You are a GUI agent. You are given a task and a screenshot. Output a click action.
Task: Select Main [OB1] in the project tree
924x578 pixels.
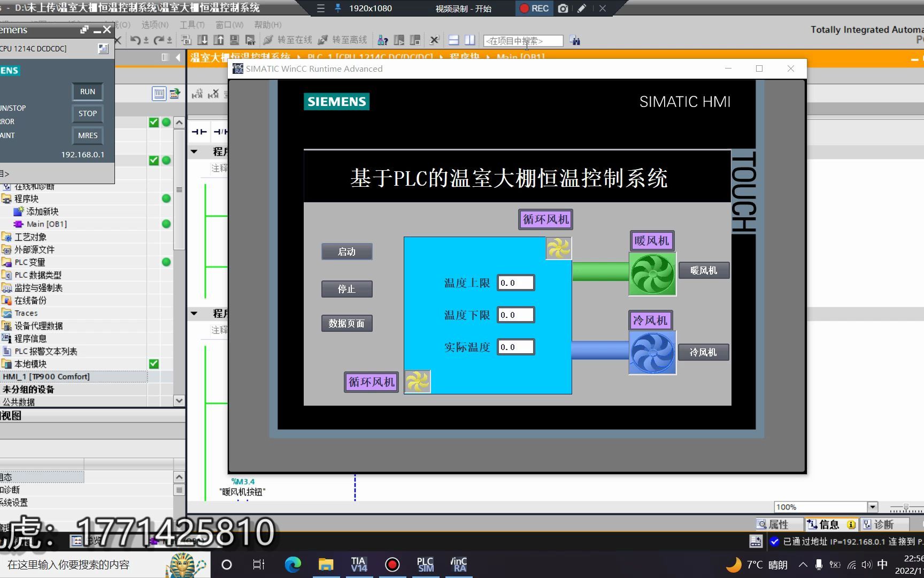coord(47,224)
